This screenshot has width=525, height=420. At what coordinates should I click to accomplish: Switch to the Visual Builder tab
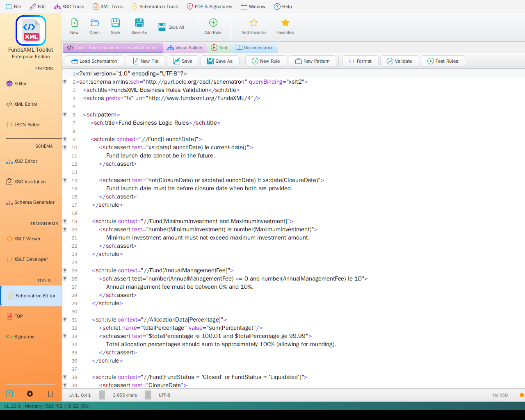[x=185, y=48]
